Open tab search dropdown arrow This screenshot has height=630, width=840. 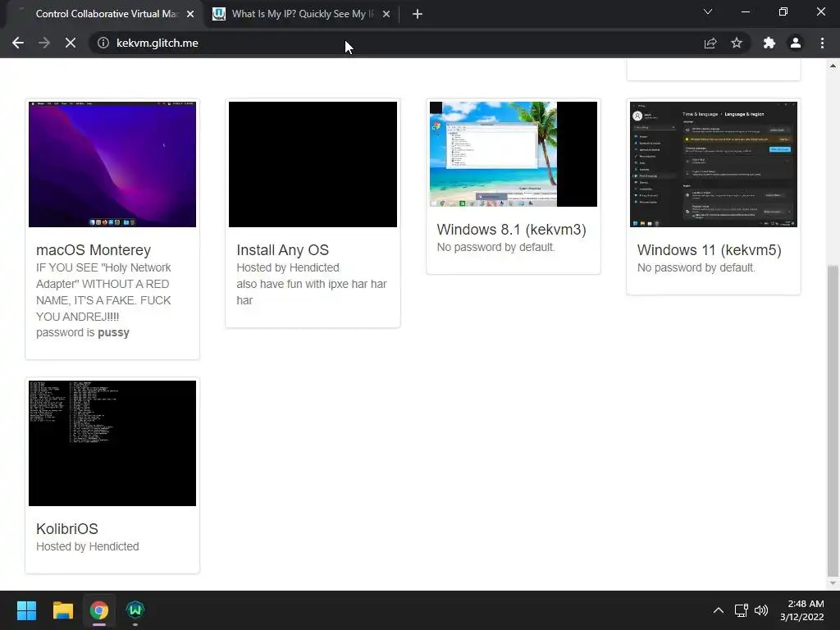pos(708,11)
